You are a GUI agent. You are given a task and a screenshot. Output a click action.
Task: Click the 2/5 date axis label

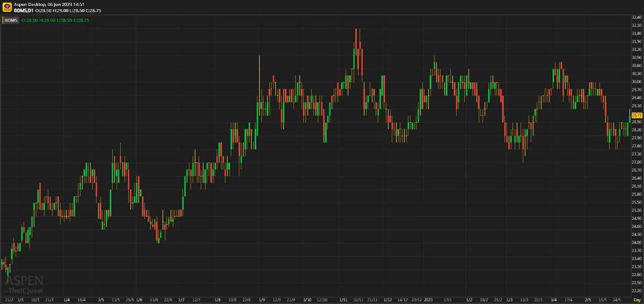tap(588, 299)
